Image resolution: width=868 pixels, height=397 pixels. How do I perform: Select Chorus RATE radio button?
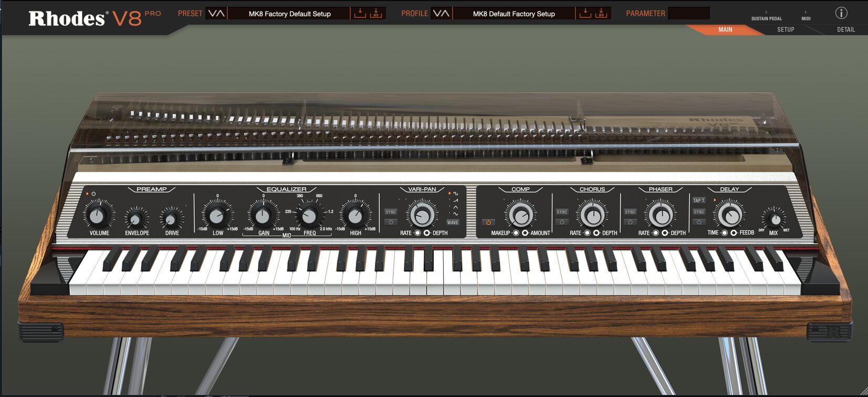(x=587, y=233)
